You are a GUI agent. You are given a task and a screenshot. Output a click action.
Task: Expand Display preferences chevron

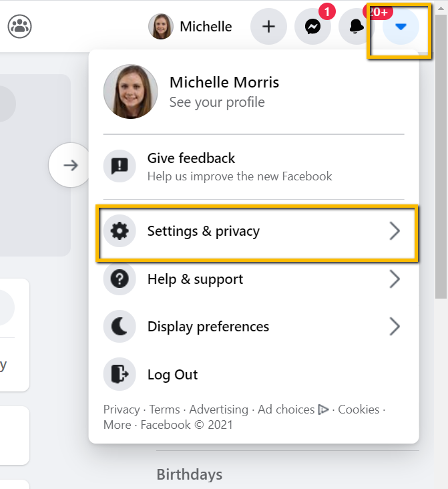tap(395, 327)
